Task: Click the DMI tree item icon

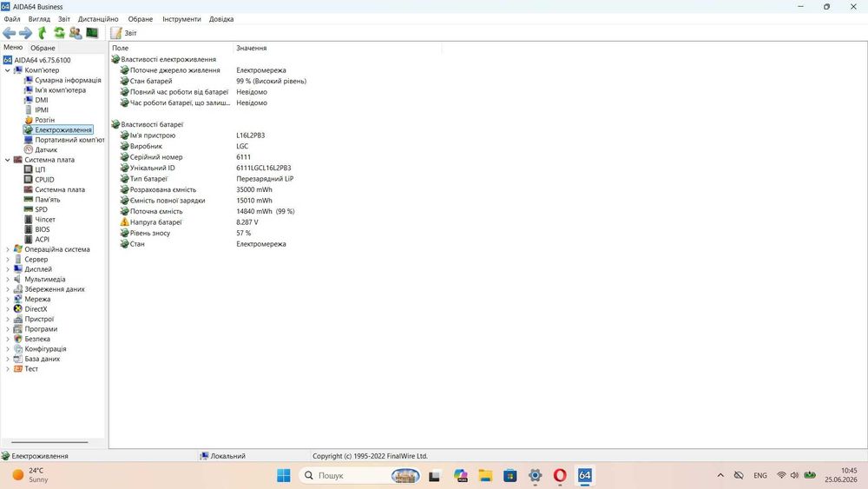Action: point(29,100)
